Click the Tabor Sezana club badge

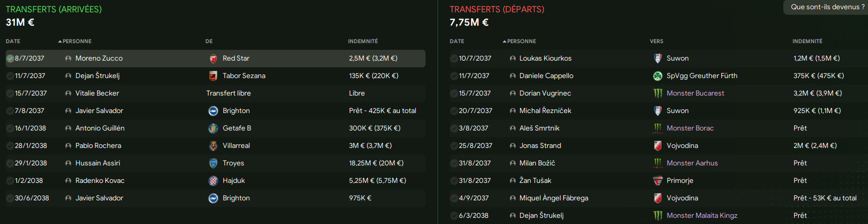pos(213,76)
